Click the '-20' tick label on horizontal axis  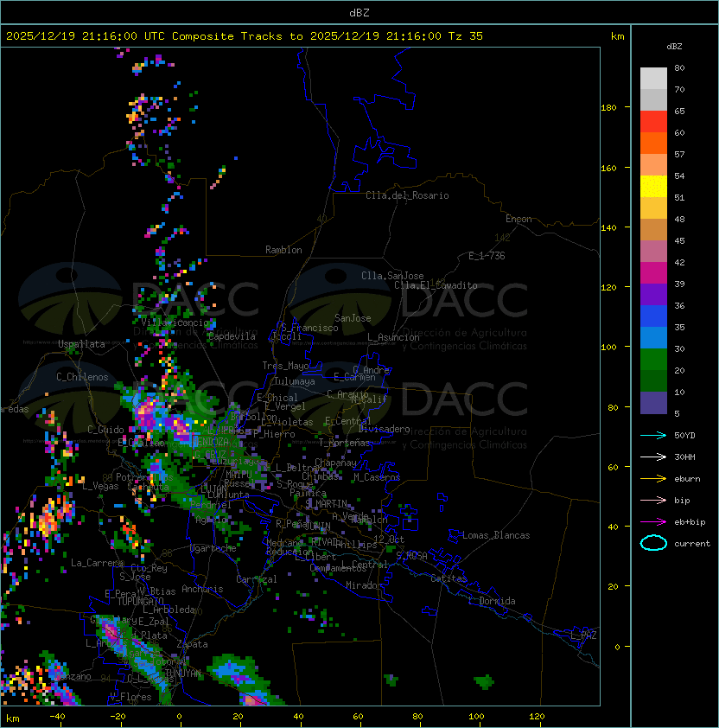118,717
